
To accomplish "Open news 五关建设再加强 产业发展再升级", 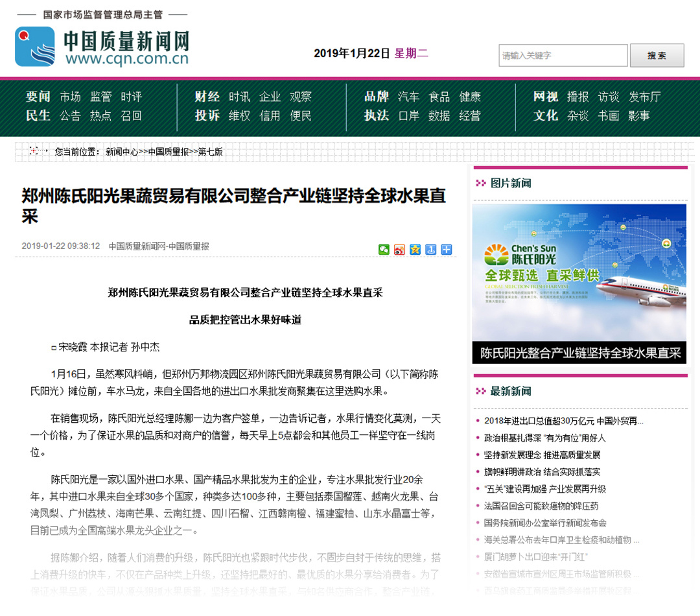I will [x=544, y=489].
